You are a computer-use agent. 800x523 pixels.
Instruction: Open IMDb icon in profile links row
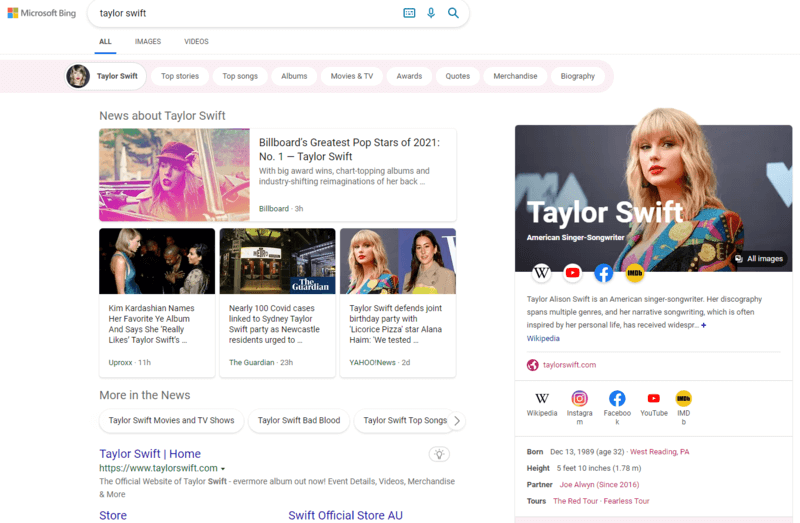click(x=684, y=399)
